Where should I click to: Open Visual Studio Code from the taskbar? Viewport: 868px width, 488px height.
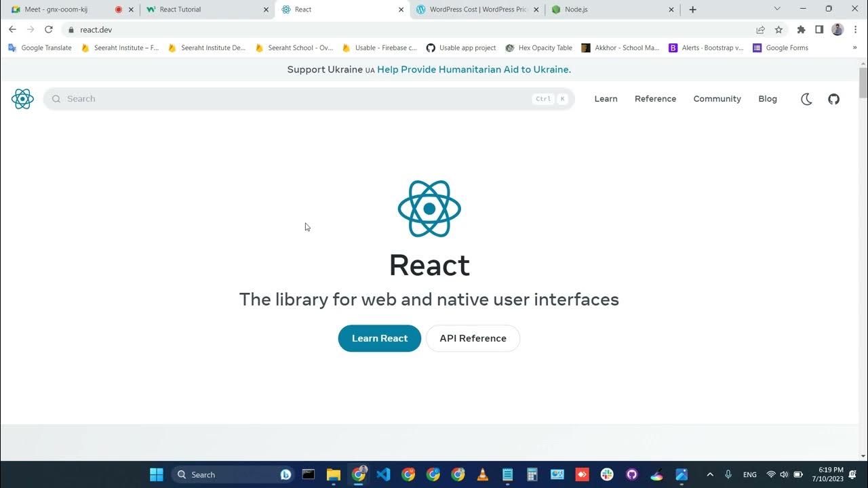tap(383, 474)
